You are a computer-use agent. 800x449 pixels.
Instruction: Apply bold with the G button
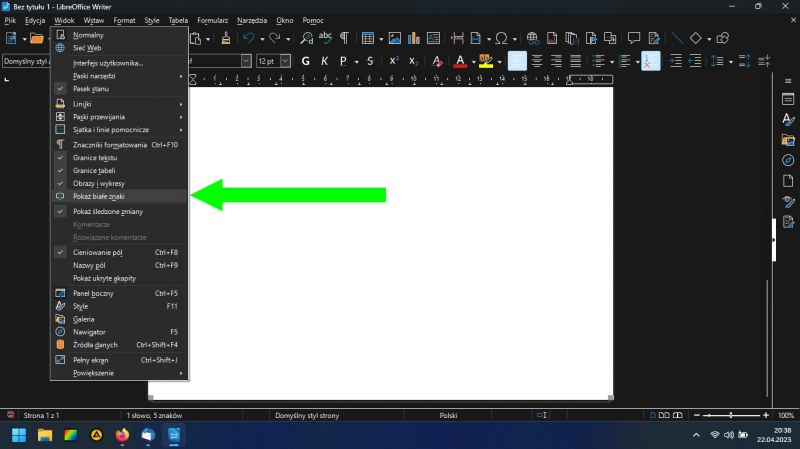pyautogui.click(x=306, y=61)
